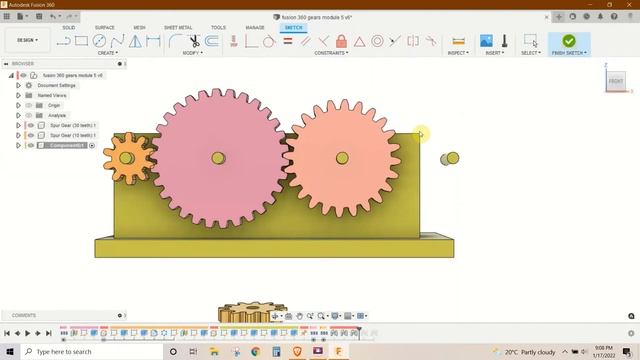Apply the Symmetry constraint
The image size is (640, 360).
point(413,41)
